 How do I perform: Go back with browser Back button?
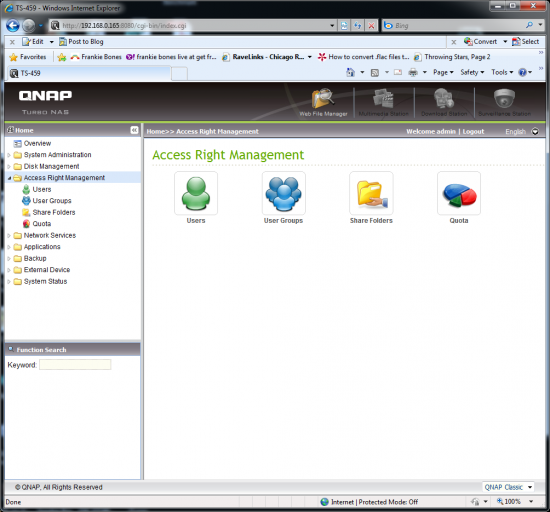[x=13, y=26]
